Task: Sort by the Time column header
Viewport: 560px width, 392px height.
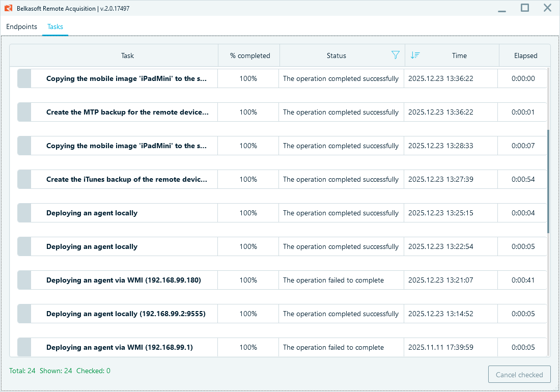Action: [x=459, y=55]
